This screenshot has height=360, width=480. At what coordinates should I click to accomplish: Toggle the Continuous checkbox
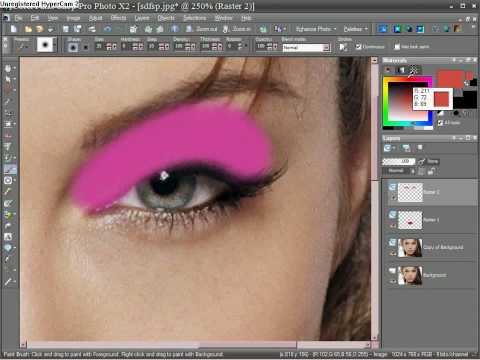(x=358, y=47)
